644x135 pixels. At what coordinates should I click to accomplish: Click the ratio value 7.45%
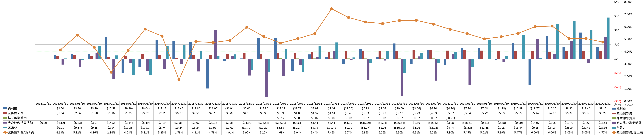[332, 132]
